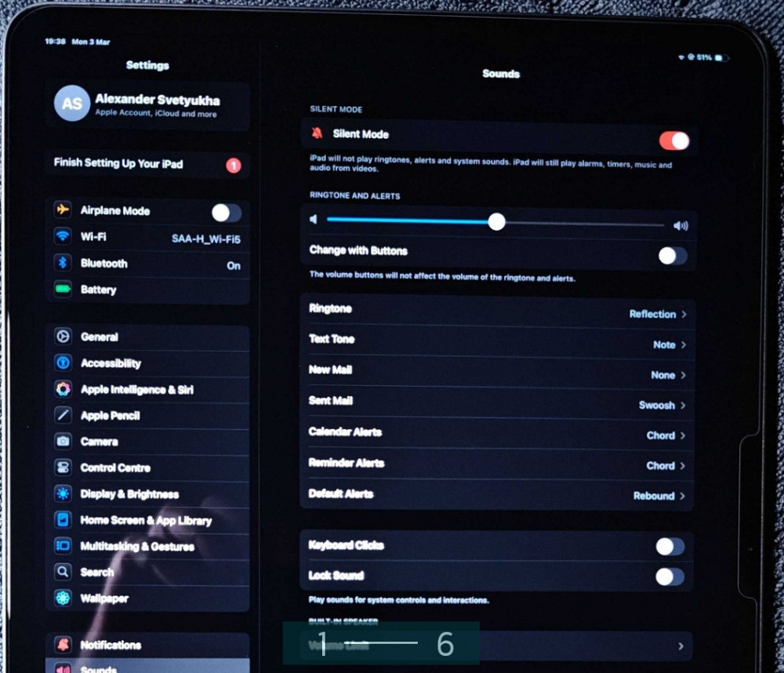Go to Notifications settings section
The height and width of the screenshot is (673, 784).
[x=147, y=645]
